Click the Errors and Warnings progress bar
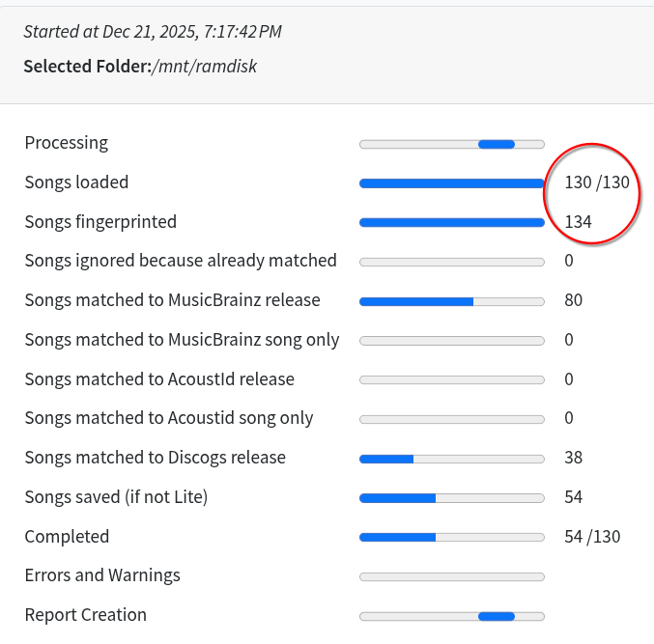654x644 pixels. point(451,576)
